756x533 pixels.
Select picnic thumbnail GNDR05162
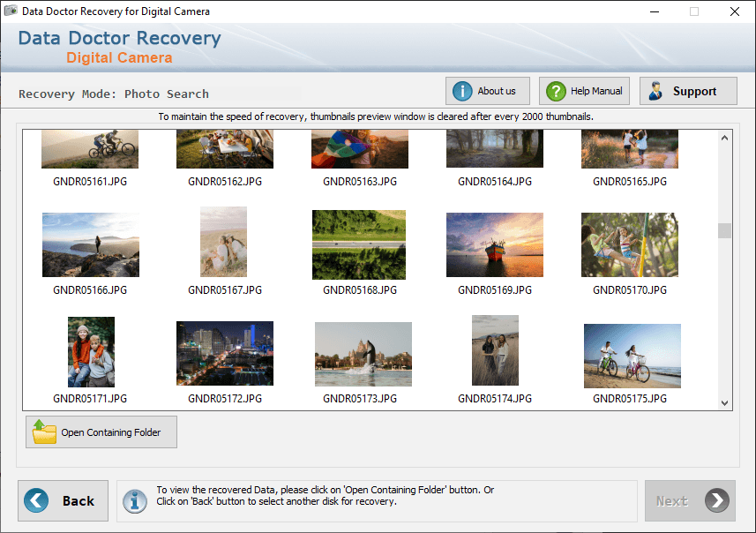tap(225, 149)
